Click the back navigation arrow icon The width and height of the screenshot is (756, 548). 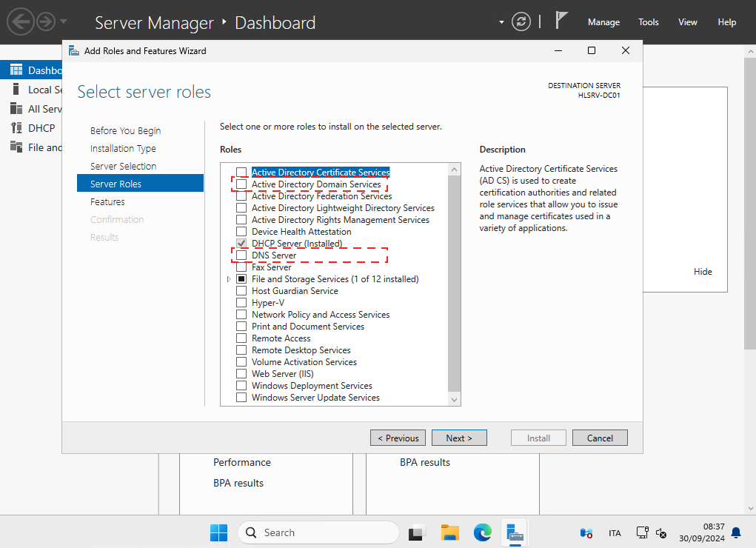[21, 21]
